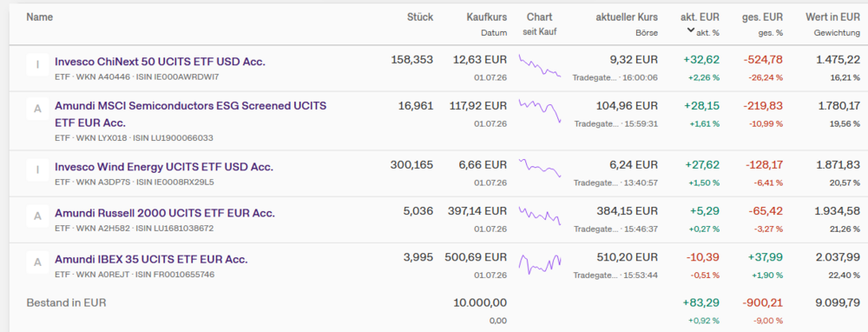Click the aktueller Kurs column header

pyautogui.click(x=627, y=17)
